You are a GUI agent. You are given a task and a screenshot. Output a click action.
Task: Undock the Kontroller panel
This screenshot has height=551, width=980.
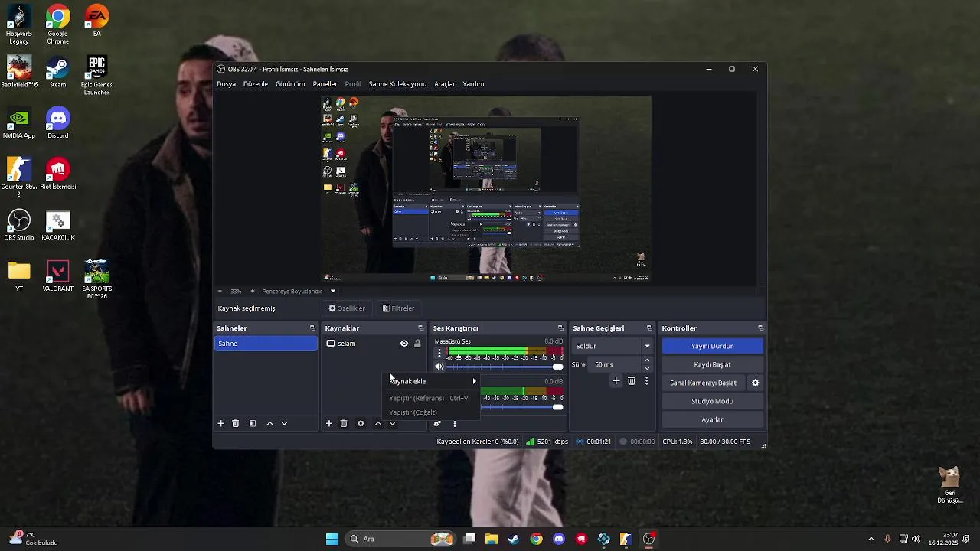point(760,328)
